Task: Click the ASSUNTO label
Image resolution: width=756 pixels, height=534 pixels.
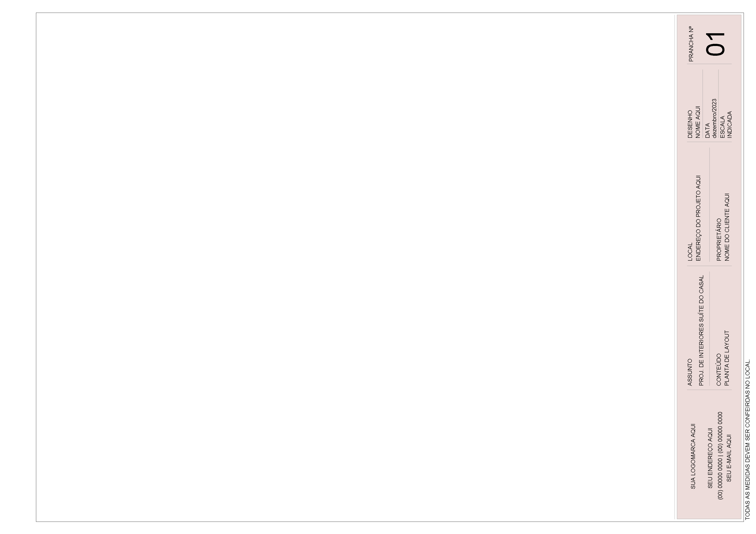Action: click(x=690, y=372)
